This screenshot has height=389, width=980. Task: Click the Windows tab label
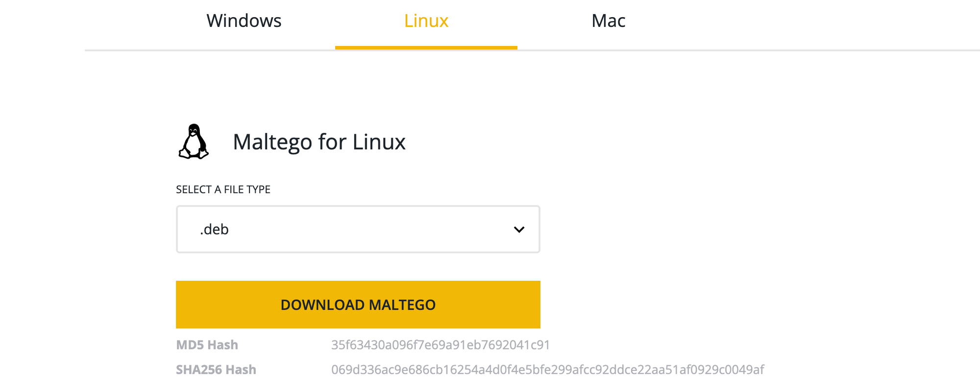tap(244, 21)
